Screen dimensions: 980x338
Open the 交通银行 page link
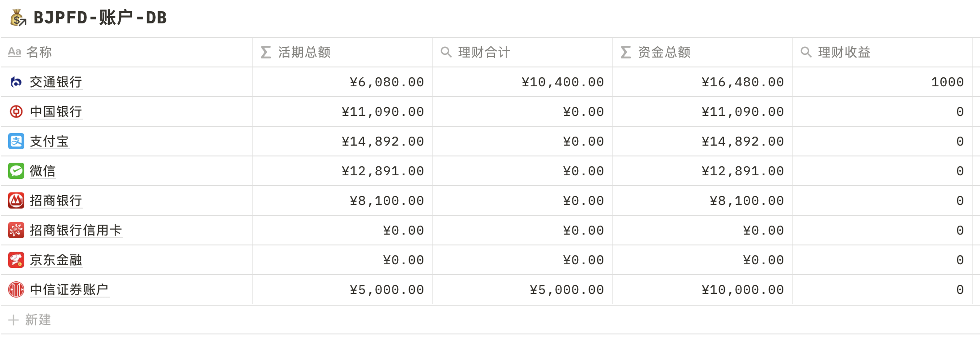(56, 82)
